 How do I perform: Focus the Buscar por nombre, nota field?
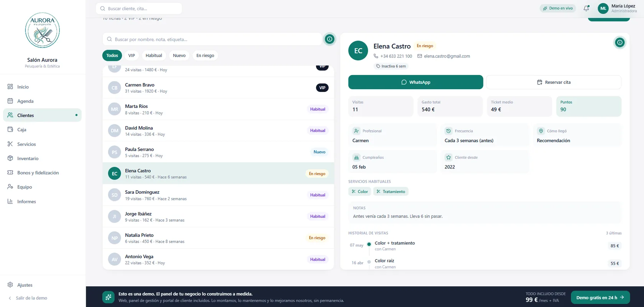pyautogui.click(x=212, y=39)
